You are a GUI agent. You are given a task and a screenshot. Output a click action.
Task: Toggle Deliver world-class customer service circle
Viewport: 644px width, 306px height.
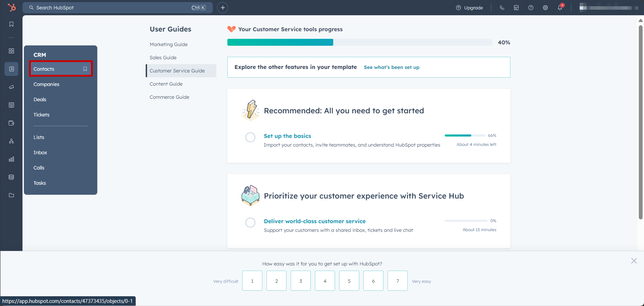click(250, 222)
